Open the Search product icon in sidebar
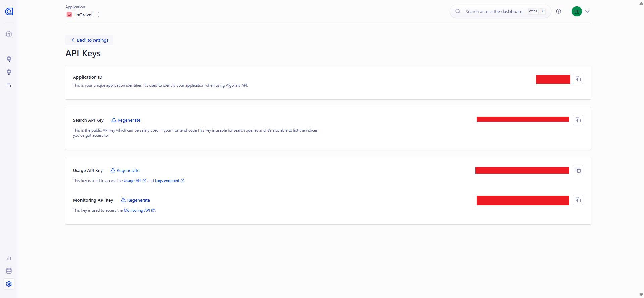 [9, 59]
